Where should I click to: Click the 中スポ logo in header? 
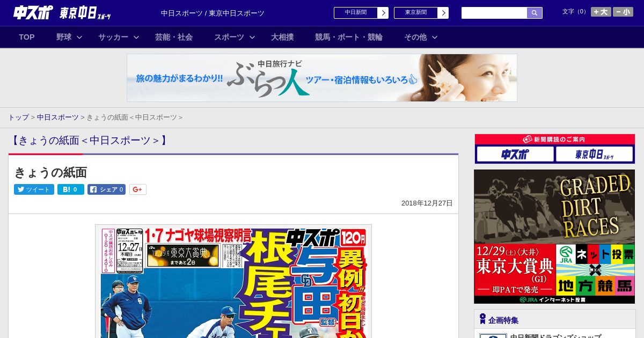pyautogui.click(x=34, y=13)
